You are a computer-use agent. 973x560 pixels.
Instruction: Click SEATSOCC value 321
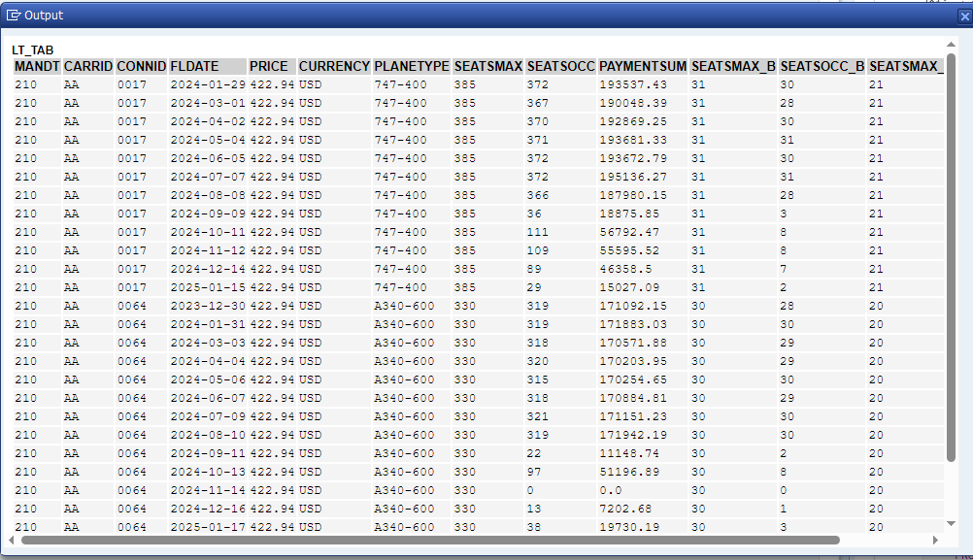(x=537, y=416)
